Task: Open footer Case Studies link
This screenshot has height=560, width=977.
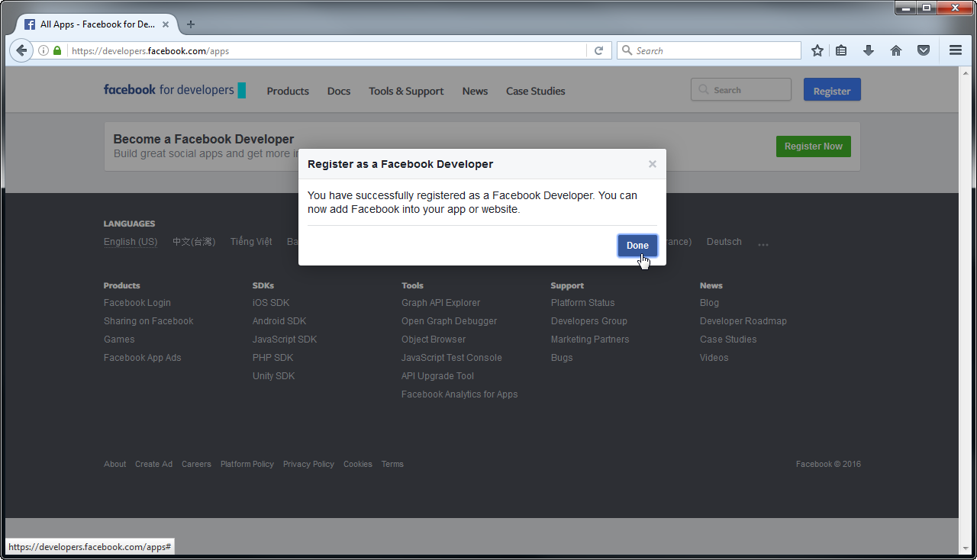Action: point(728,340)
